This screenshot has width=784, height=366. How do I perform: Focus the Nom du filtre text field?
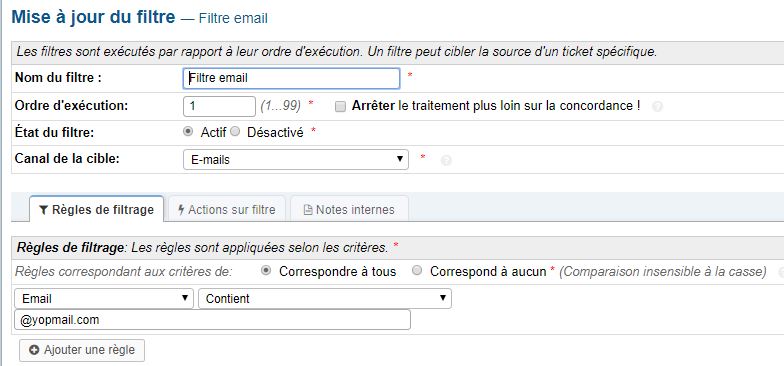(x=292, y=78)
